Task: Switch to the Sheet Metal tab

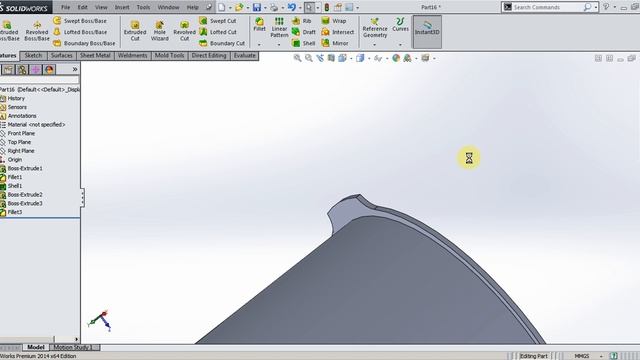Action: click(x=95, y=56)
